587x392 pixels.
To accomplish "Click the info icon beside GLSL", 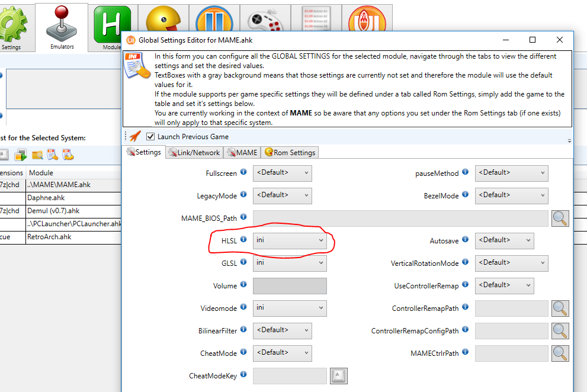I will (243, 262).
